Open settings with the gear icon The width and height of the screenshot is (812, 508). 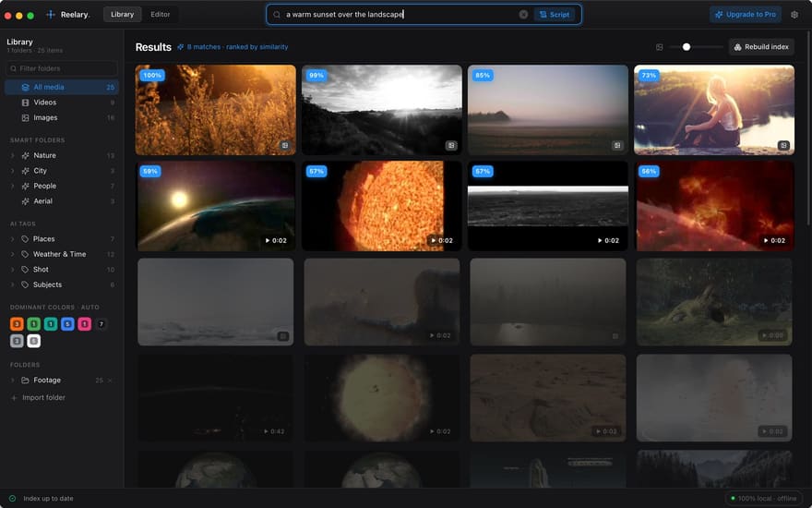click(x=794, y=15)
